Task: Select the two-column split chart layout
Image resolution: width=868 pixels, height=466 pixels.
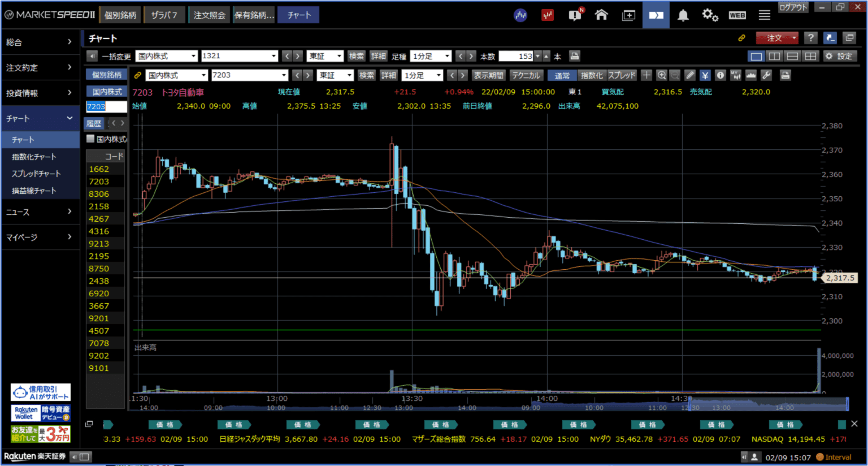Action: 774,56
